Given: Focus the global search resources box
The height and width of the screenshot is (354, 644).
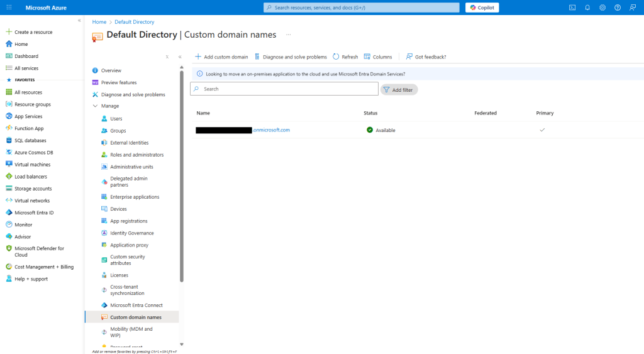Looking at the screenshot, I should pyautogui.click(x=362, y=8).
